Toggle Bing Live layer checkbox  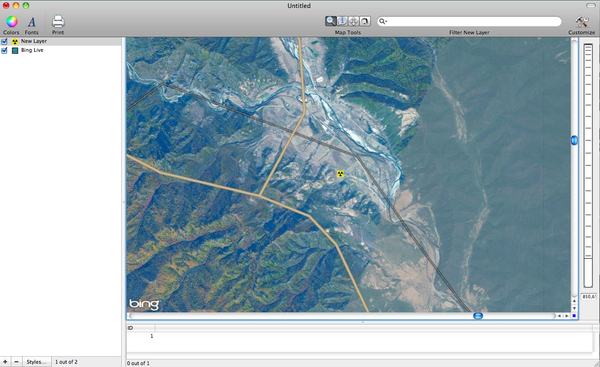pyautogui.click(x=4, y=51)
